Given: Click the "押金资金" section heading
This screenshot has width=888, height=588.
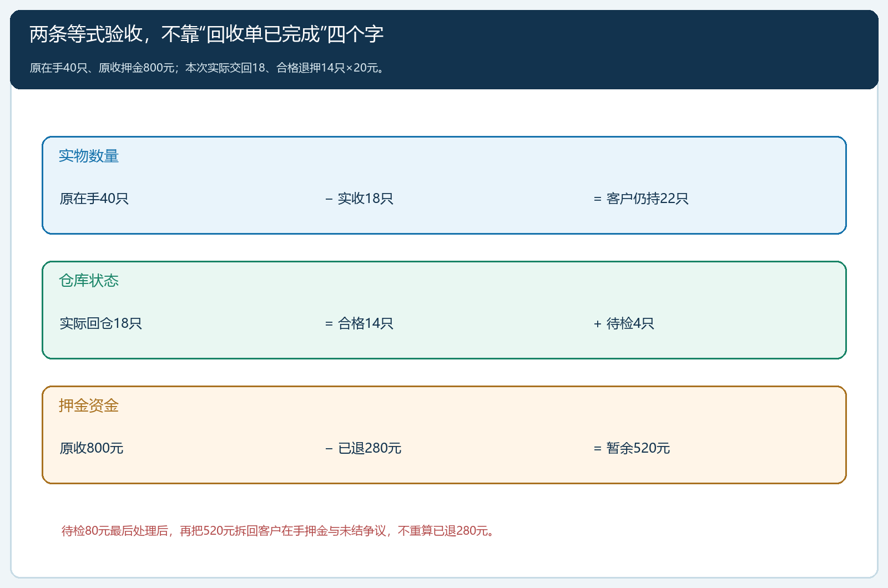Looking at the screenshot, I should [x=89, y=405].
